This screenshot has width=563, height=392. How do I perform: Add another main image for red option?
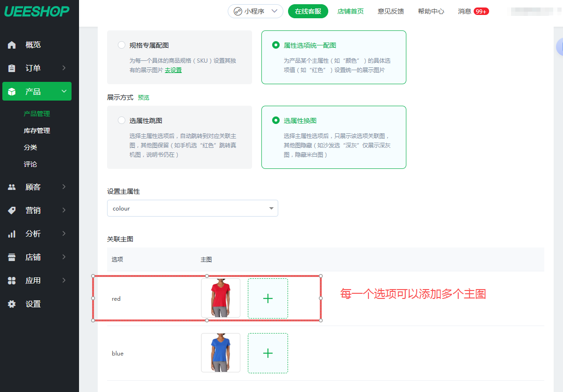point(267,298)
